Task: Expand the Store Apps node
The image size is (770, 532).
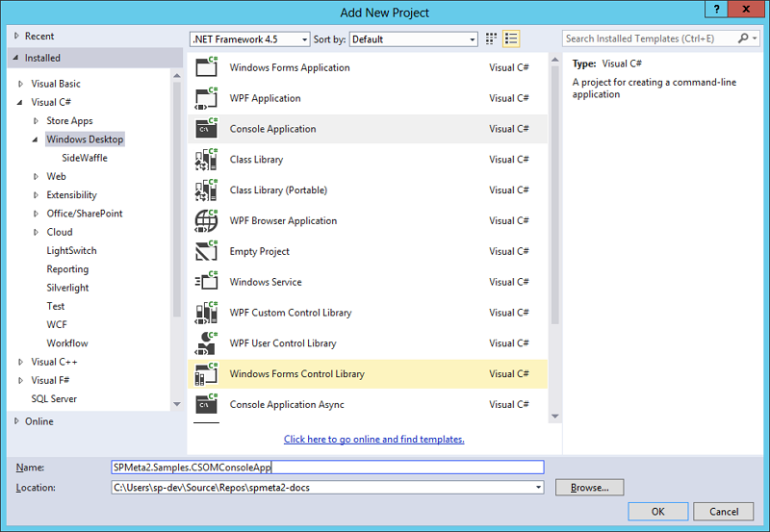Action: tap(36, 120)
